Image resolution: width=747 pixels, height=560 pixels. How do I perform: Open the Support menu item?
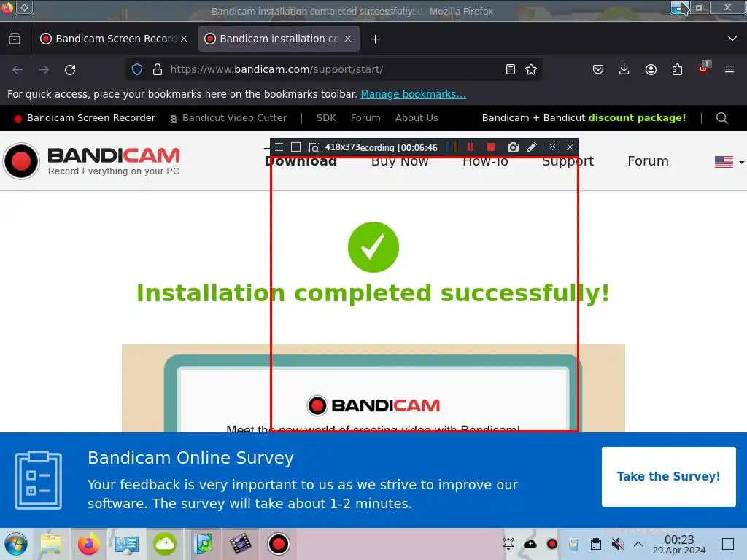coord(568,161)
